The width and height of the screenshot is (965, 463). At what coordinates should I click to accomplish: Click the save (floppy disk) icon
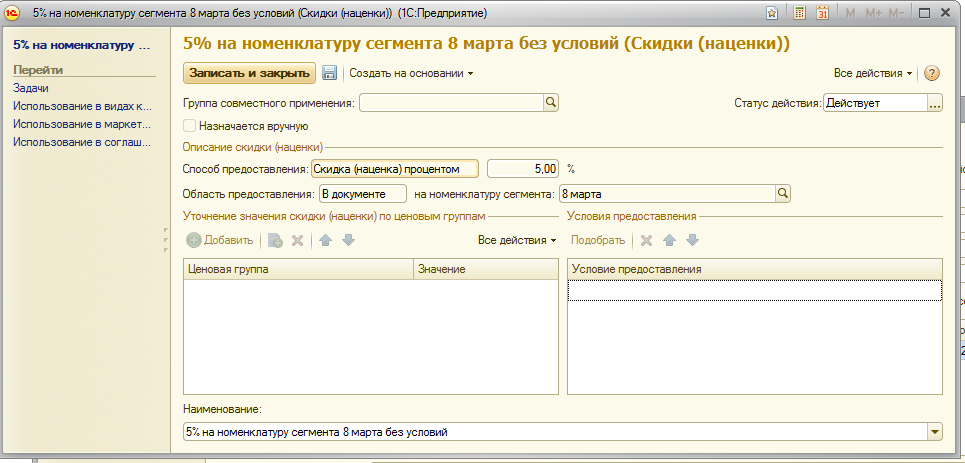[x=329, y=73]
